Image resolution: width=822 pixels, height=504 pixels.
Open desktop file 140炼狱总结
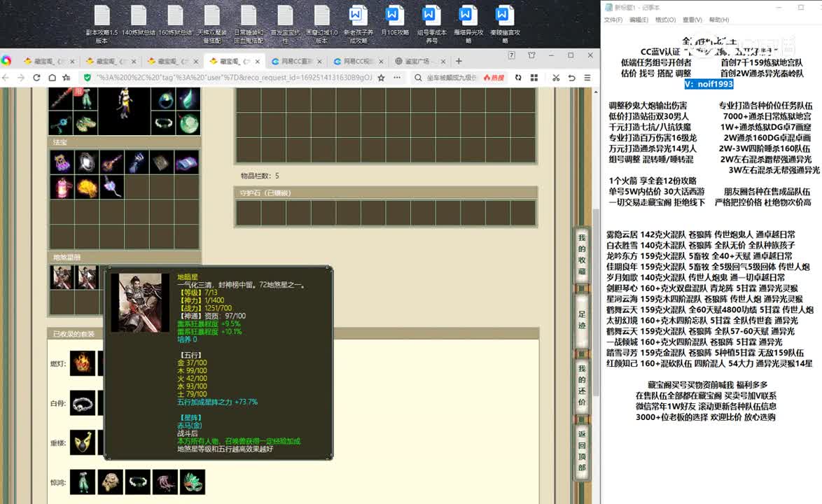(x=139, y=21)
